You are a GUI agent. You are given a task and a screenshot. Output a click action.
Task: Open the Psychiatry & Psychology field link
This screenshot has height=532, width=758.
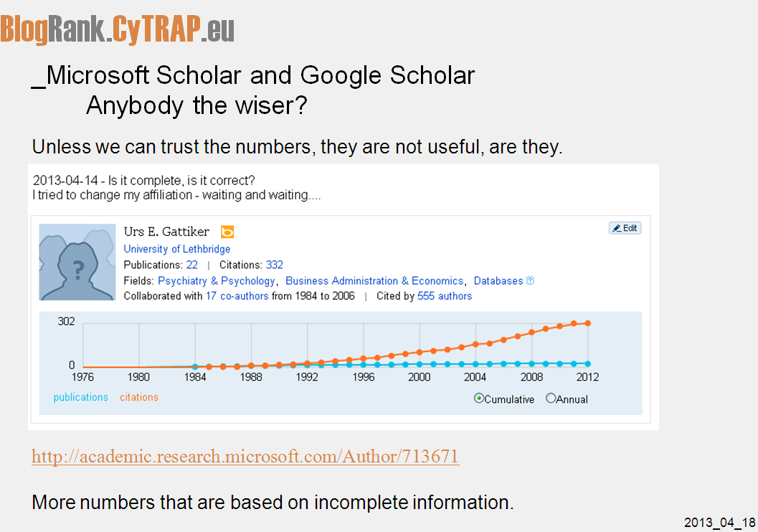click(217, 281)
